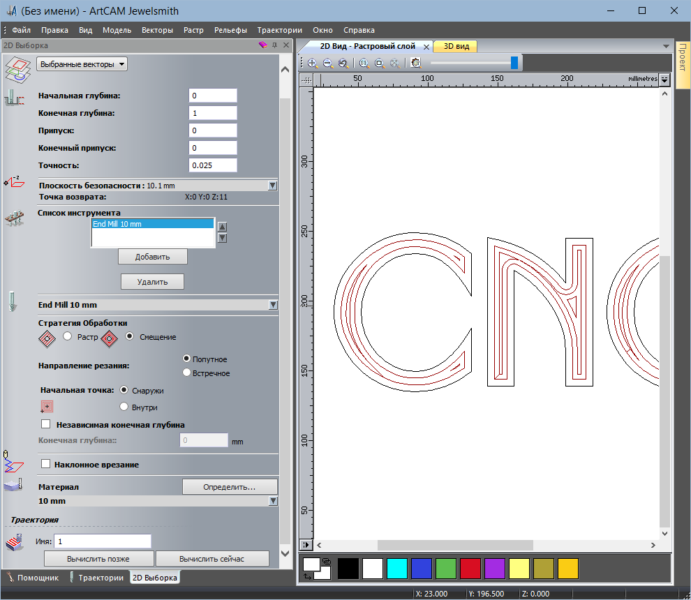Open the view tabs list dropdown arrow
The height and width of the screenshot is (600, 691).
point(666,46)
